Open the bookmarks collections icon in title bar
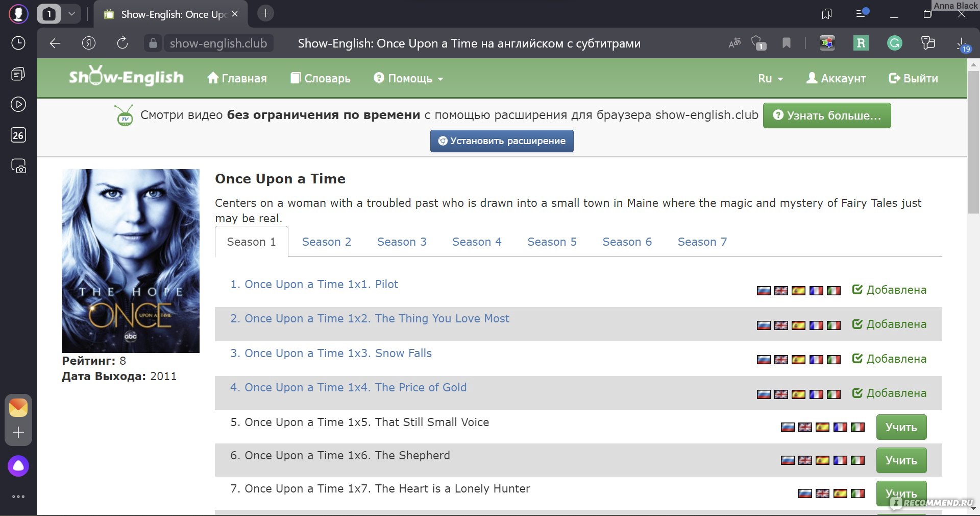The width and height of the screenshot is (980, 516). coord(827,14)
